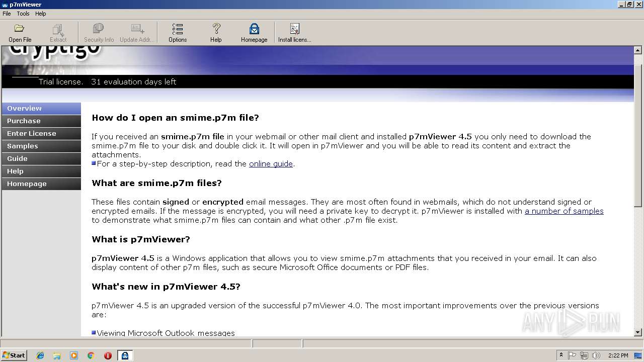Image resolution: width=644 pixels, height=362 pixels.
Task: Follow the online guide link
Action: 271,164
